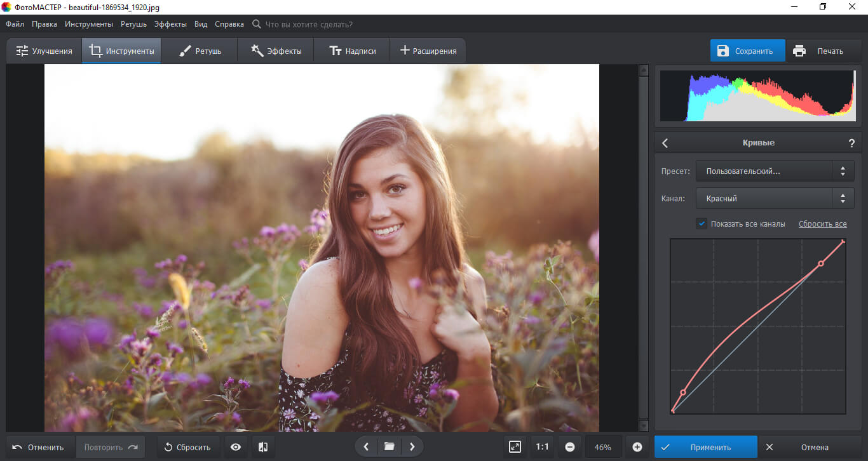Go back using the Кривые panel arrow
868x461 pixels.
click(665, 144)
